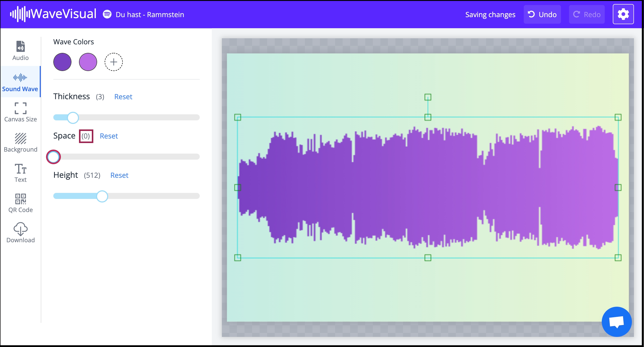The width and height of the screenshot is (644, 347).
Task: Click the Spotify icon next to track name
Action: (107, 14)
